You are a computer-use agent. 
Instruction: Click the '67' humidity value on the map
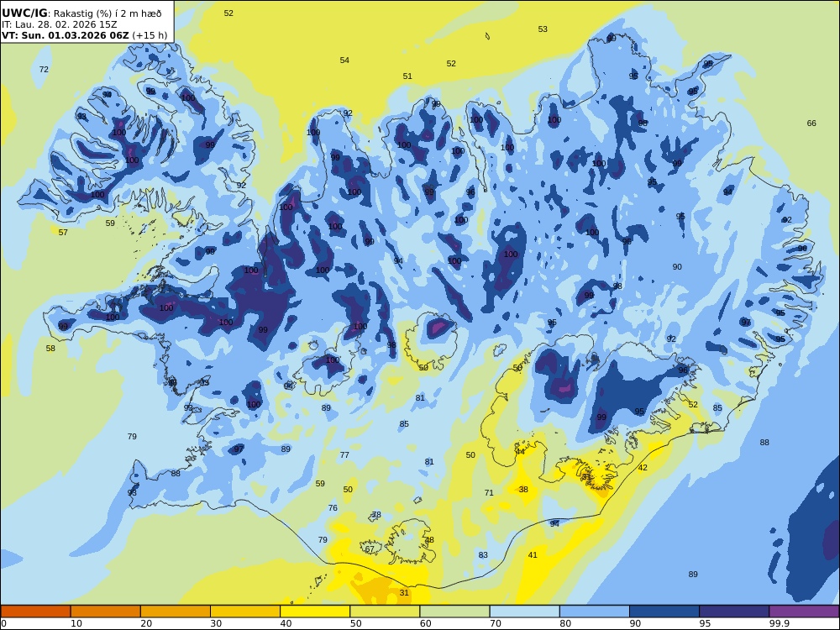click(x=370, y=549)
